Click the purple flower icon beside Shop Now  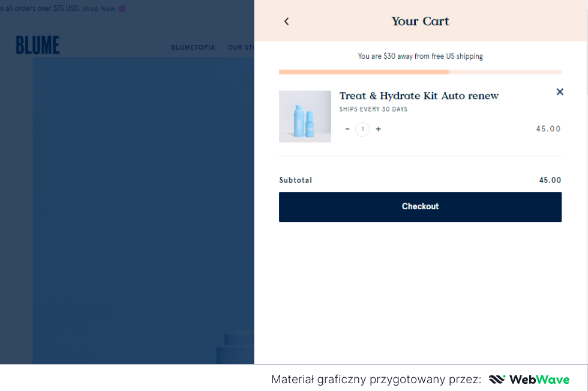click(x=122, y=9)
